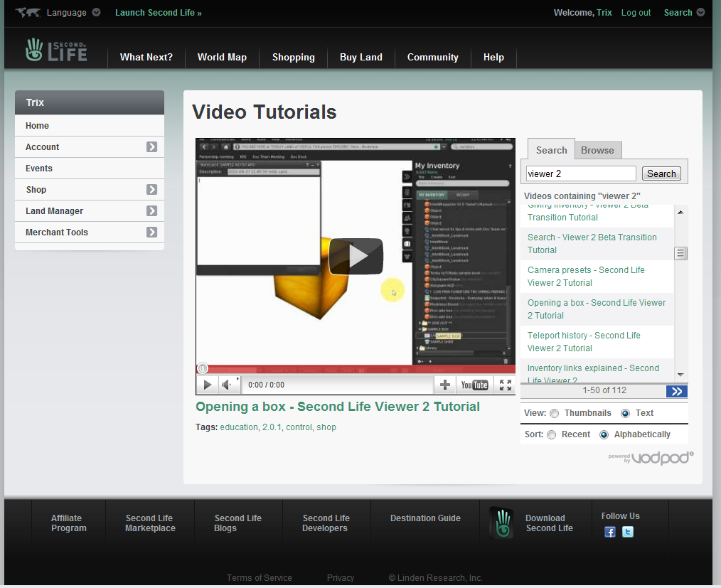Open the video title link below player
The image size is (721, 588).
click(x=338, y=407)
